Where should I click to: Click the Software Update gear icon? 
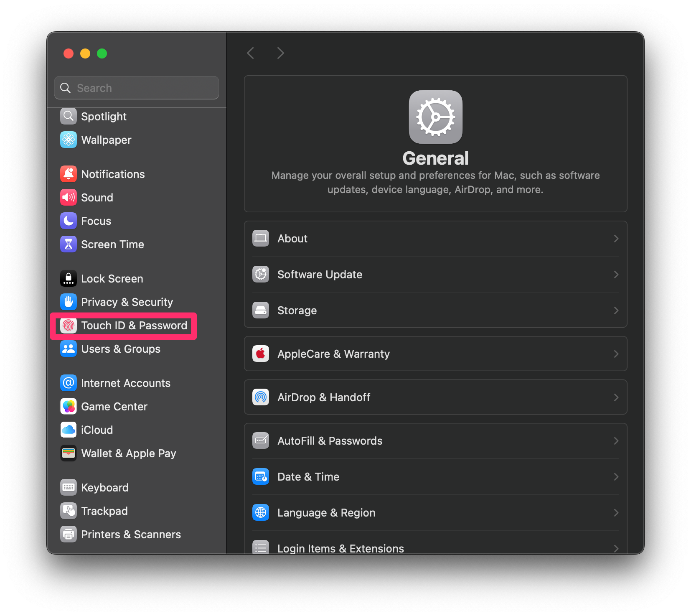click(x=261, y=274)
